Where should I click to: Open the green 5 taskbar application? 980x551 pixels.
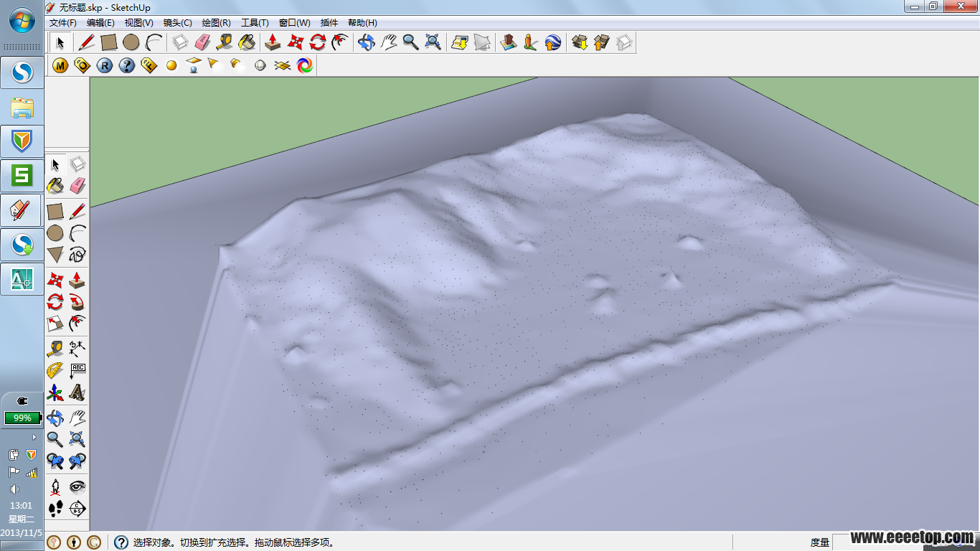pyautogui.click(x=22, y=176)
